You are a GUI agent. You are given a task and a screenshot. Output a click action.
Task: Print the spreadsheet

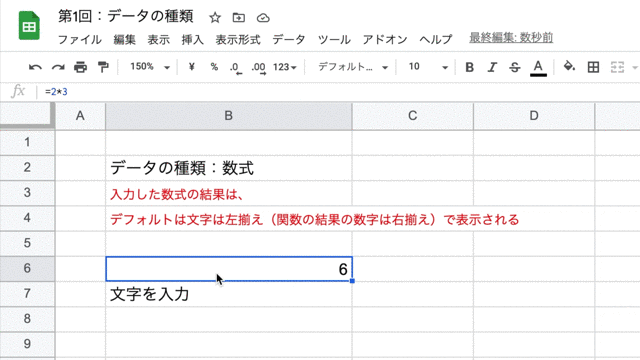(x=80, y=67)
